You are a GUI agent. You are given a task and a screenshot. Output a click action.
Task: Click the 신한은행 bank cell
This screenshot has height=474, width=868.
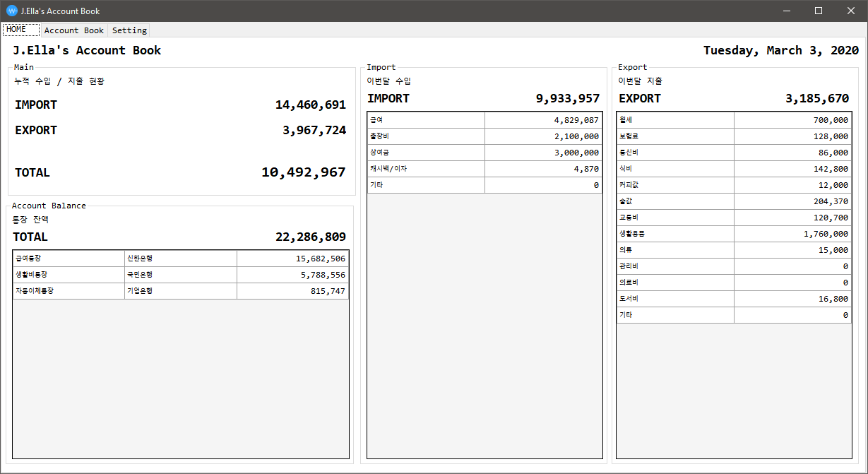tap(181, 259)
